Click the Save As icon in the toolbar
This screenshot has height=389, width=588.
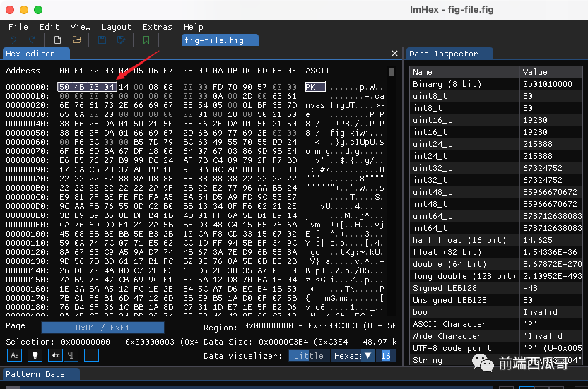pyautogui.click(x=121, y=40)
